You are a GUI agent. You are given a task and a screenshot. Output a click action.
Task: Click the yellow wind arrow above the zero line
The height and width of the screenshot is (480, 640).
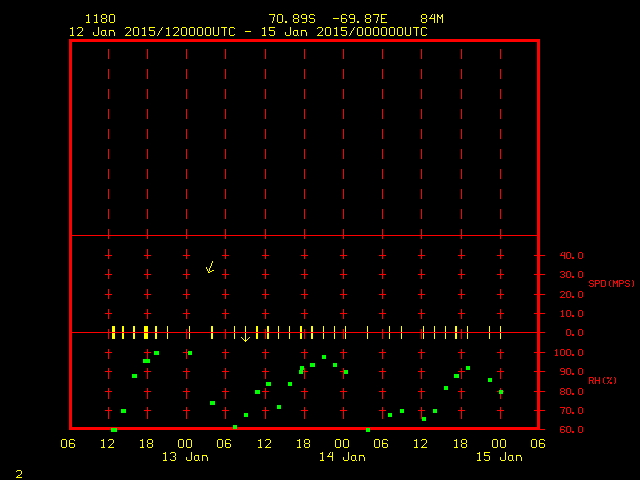[x=210, y=267]
